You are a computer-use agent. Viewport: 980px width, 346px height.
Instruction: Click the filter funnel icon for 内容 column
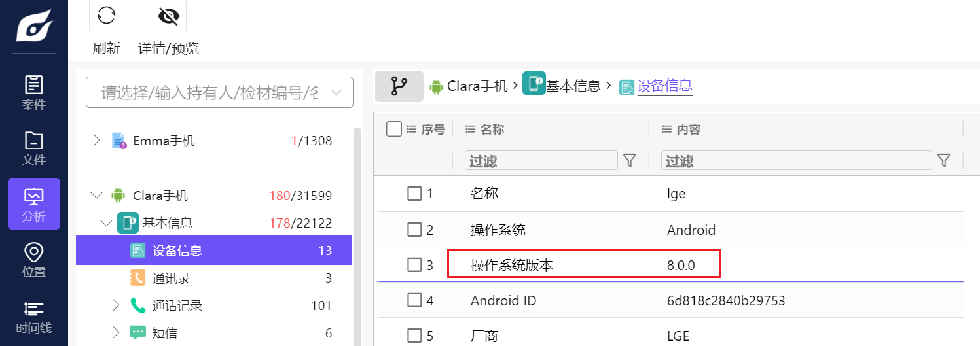click(x=943, y=161)
